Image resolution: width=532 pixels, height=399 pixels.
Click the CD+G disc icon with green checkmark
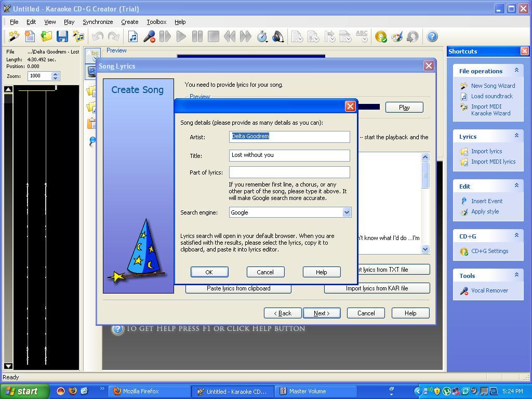(x=380, y=36)
